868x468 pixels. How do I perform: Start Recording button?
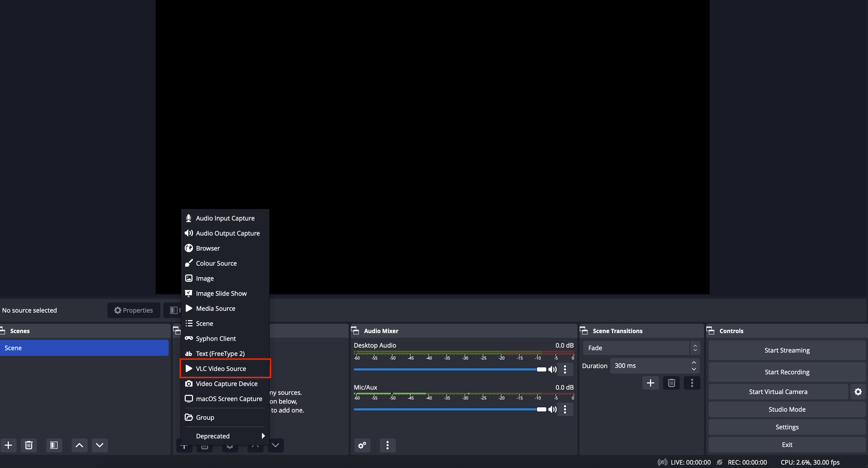[x=787, y=371]
